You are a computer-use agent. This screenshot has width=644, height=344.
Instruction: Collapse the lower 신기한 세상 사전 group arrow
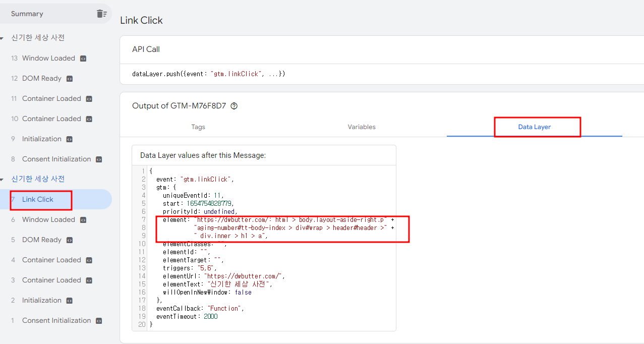[x=2, y=180]
